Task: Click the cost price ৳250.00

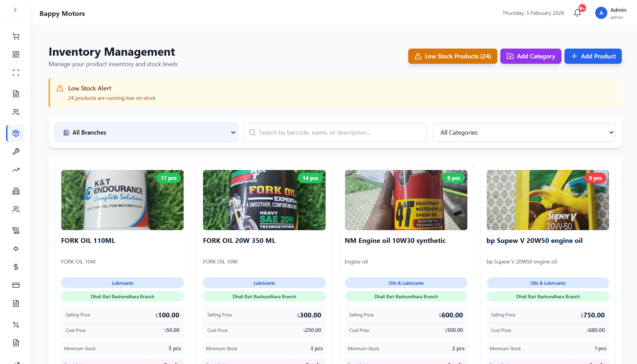Action: 312,330
